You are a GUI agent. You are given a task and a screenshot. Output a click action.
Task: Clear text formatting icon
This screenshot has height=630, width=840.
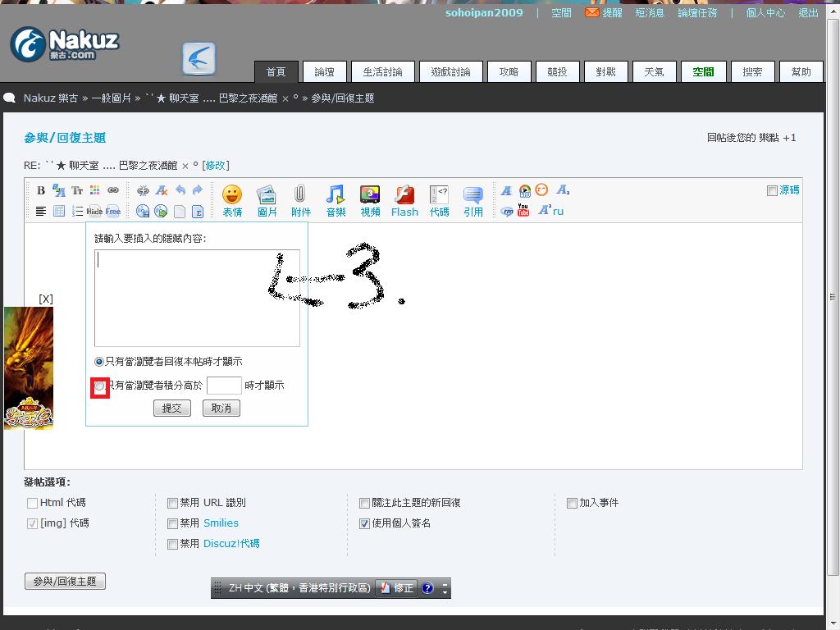click(x=162, y=190)
